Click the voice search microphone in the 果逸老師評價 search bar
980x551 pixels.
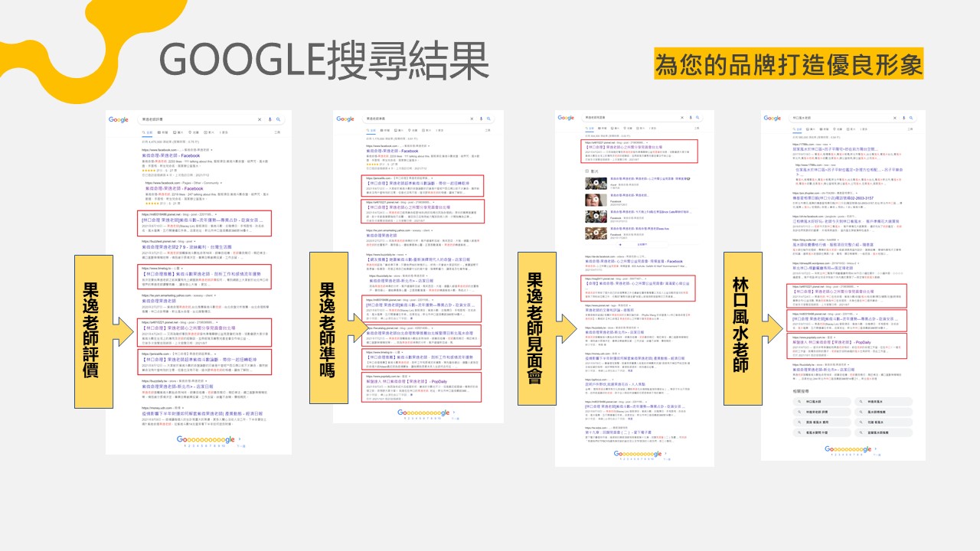pos(269,119)
